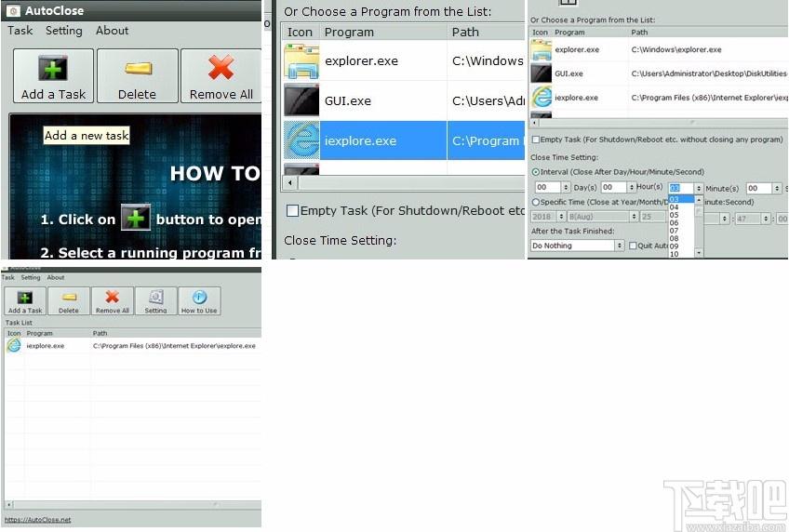Select the large GUI.exe entry in the enlarged list
The height and width of the screenshot is (532, 789).
348,100
